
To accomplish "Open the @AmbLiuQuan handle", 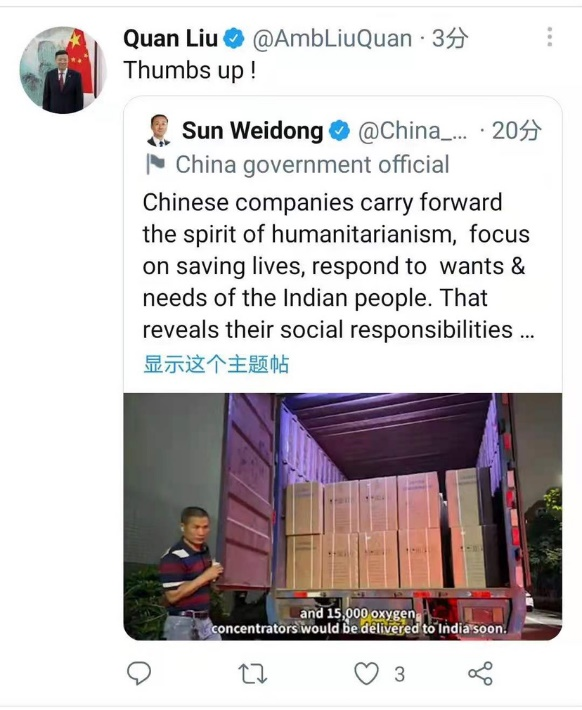I will click(332, 38).
